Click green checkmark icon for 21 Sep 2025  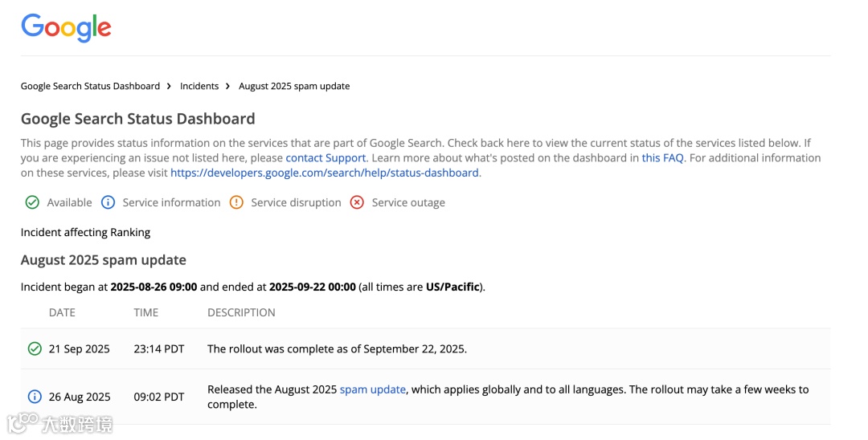35,348
